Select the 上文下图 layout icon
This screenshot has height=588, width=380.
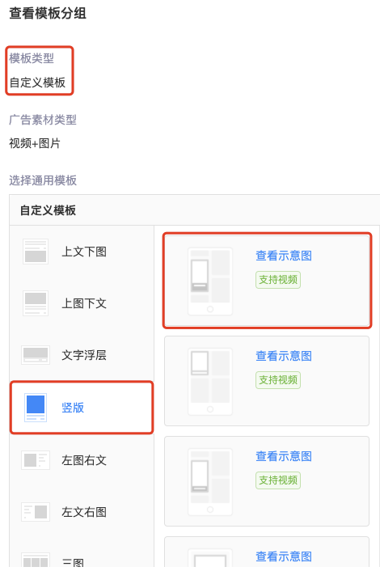click(36, 252)
